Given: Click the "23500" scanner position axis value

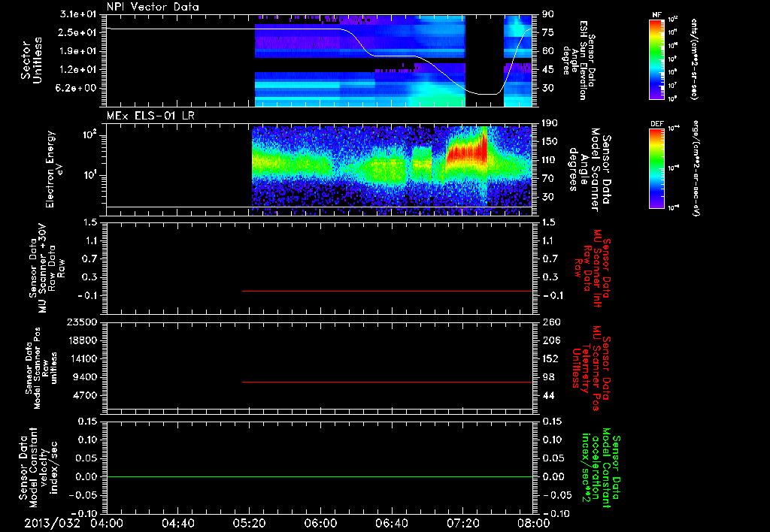Looking at the screenshot, I should coord(83,322).
